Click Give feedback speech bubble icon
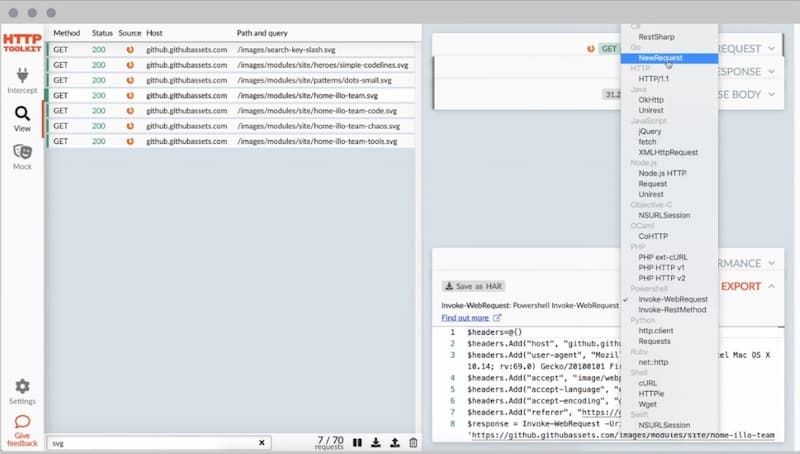This screenshot has height=454, width=800. pos(22,421)
